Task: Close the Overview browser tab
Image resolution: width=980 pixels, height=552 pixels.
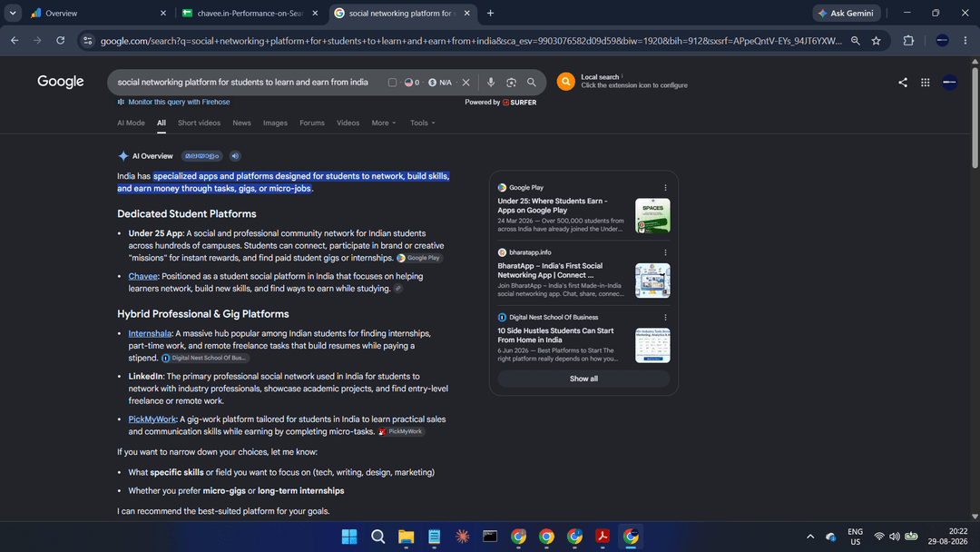Action: pyautogui.click(x=163, y=13)
